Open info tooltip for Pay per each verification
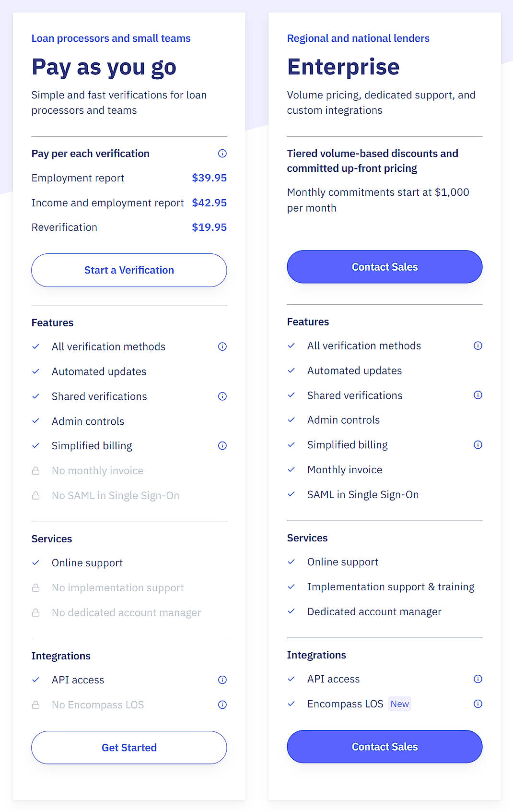The height and width of the screenshot is (812, 513). click(x=222, y=154)
